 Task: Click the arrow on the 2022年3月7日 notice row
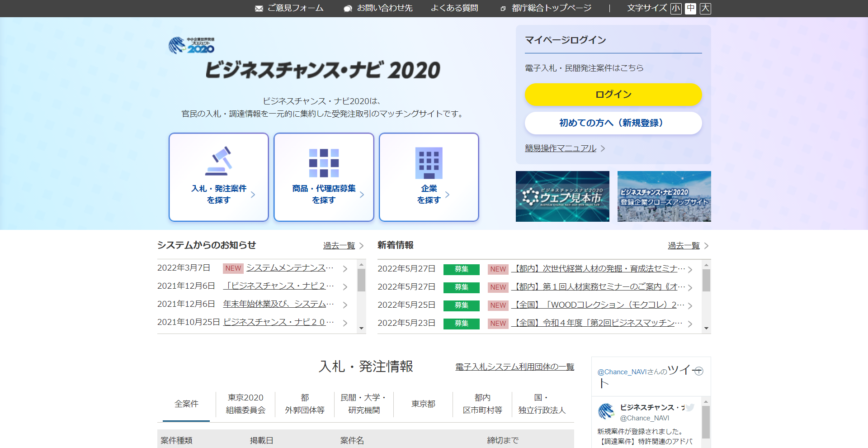tap(345, 269)
